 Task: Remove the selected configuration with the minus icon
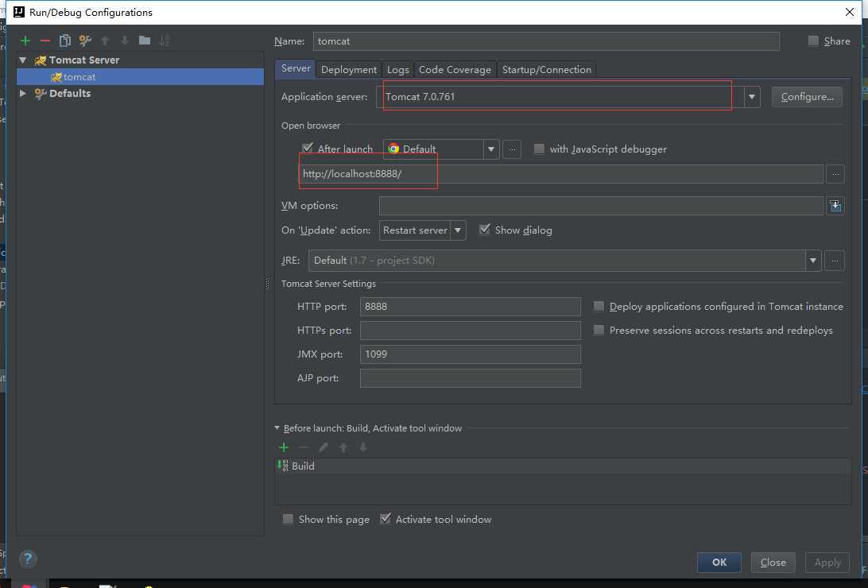pyautogui.click(x=45, y=41)
